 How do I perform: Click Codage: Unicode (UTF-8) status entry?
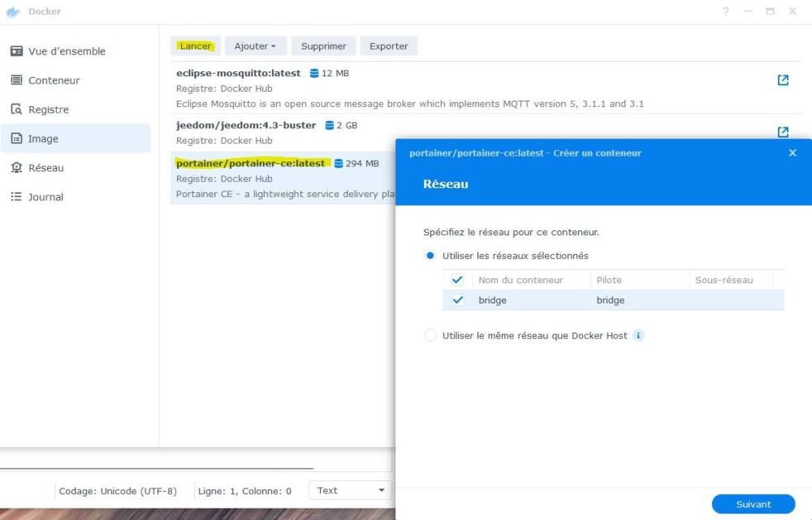[x=118, y=491]
